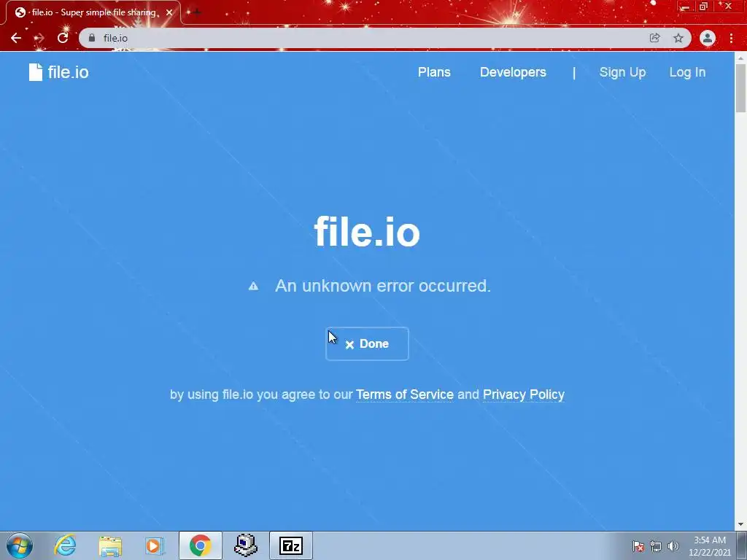Reload the file.io page
747x560 pixels.
pos(63,38)
